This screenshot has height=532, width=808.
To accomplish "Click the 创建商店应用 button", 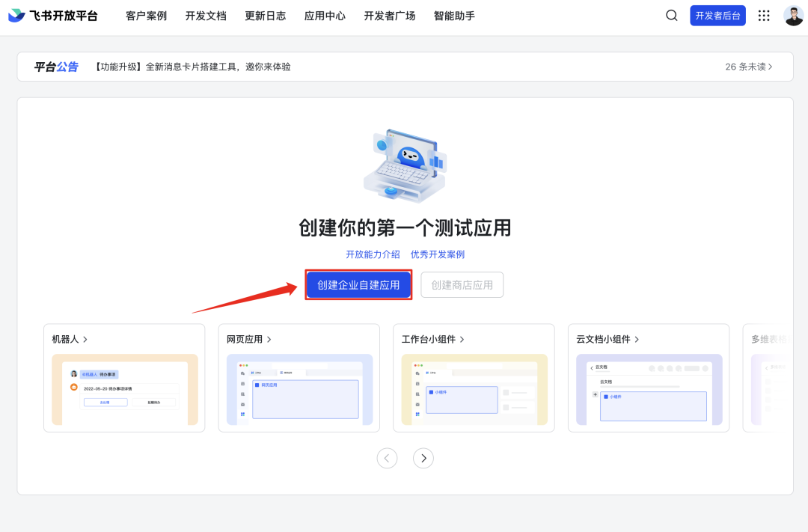I will coord(462,284).
